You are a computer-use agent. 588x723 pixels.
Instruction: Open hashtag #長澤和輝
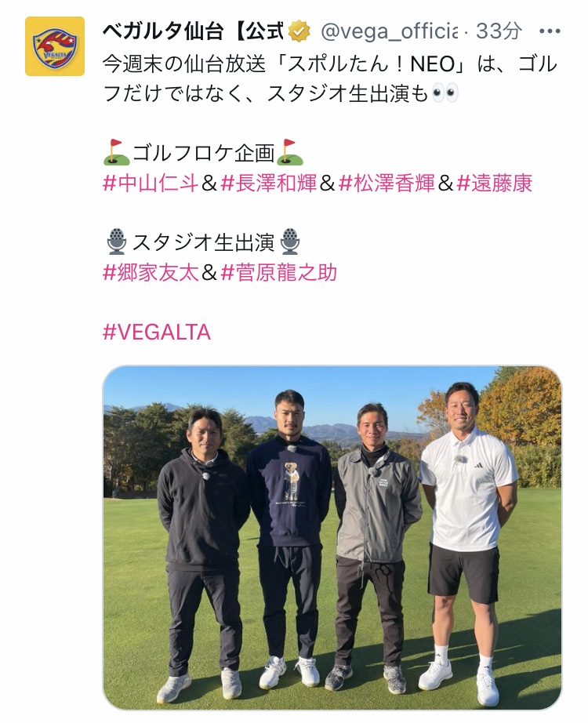click(268, 183)
